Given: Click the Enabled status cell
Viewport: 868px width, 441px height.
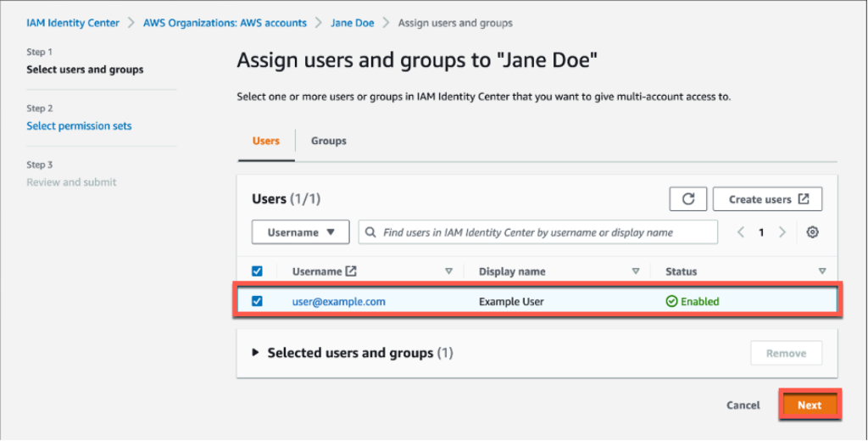Looking at the screenshot, I should (693, 302).
